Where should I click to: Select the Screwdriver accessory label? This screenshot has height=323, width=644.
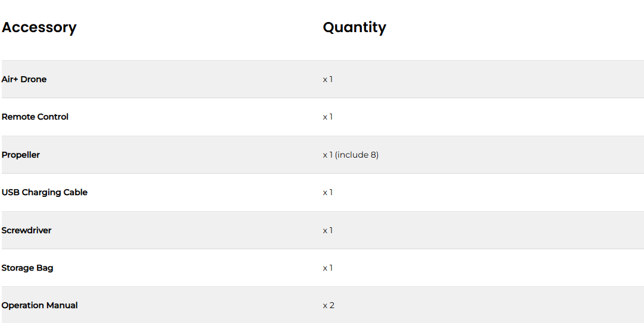click(x=26, y=230)
